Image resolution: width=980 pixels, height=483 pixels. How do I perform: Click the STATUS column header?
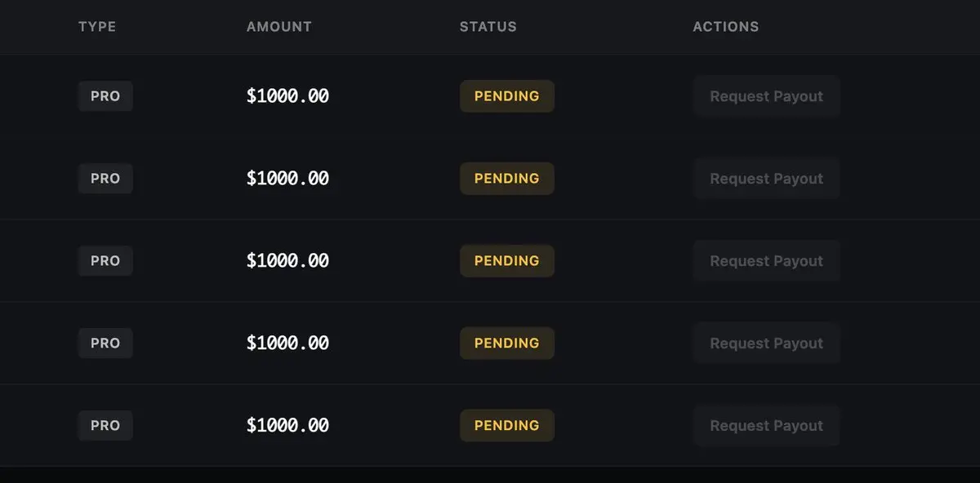pyautogui.click(x=488, y=27)
